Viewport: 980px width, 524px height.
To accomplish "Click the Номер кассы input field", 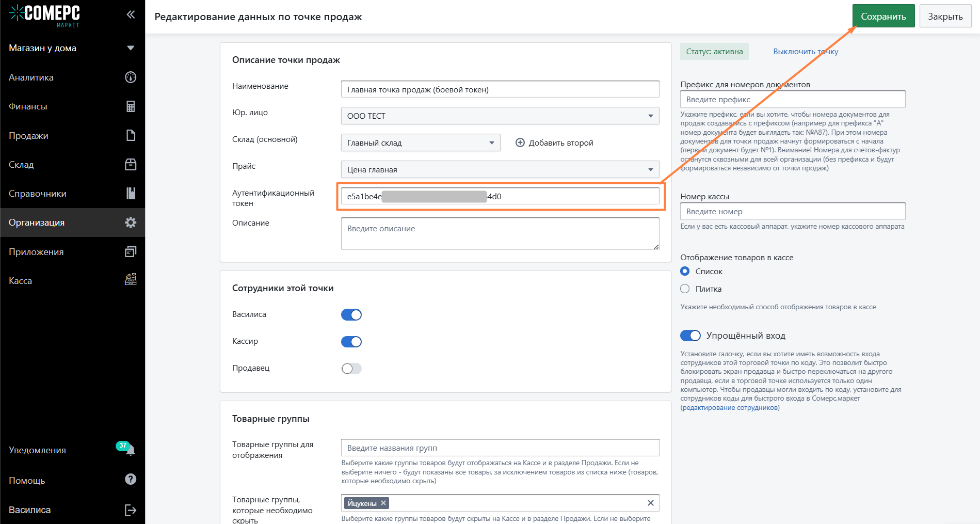I will click(793, 211).
